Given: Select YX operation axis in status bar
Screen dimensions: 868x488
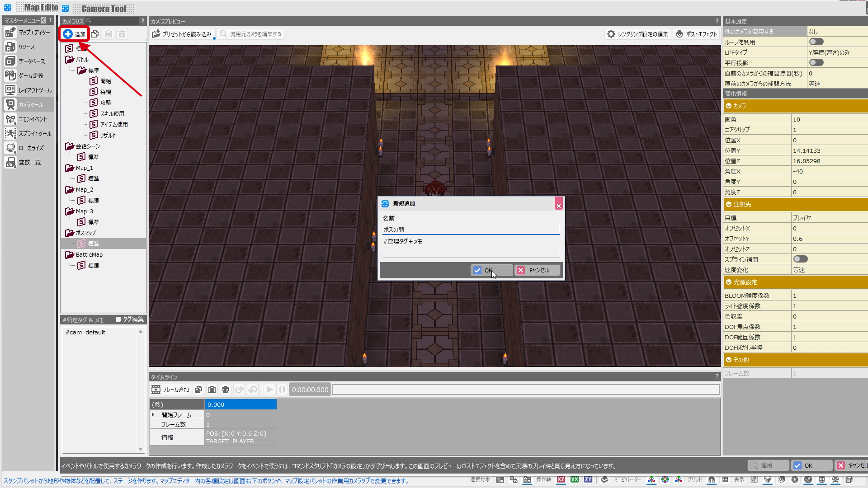Looking at the screenshot, I should pos(575,479).
